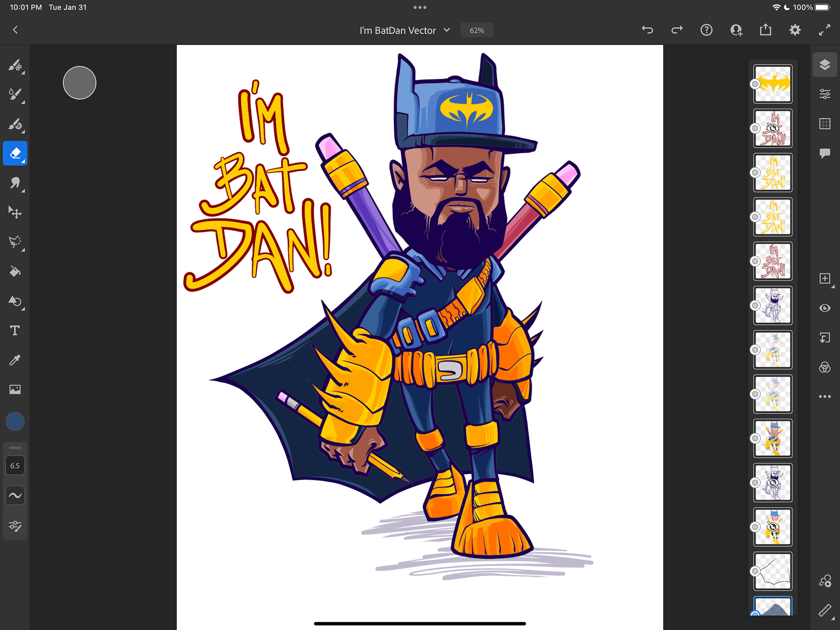
Task: Open the I'm BatDan Vector document menu
Action: click(398, 30)
